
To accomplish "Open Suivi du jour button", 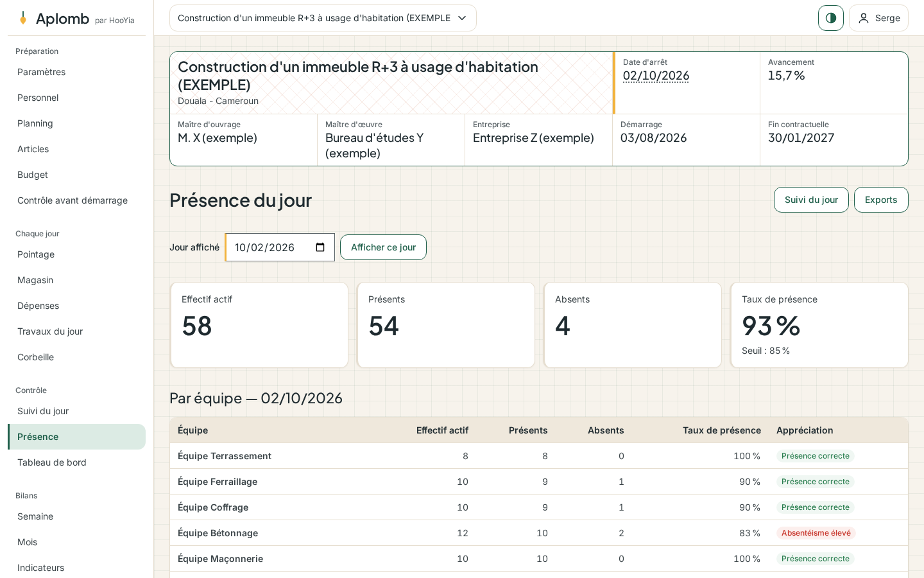I will (x=811, y=200).
